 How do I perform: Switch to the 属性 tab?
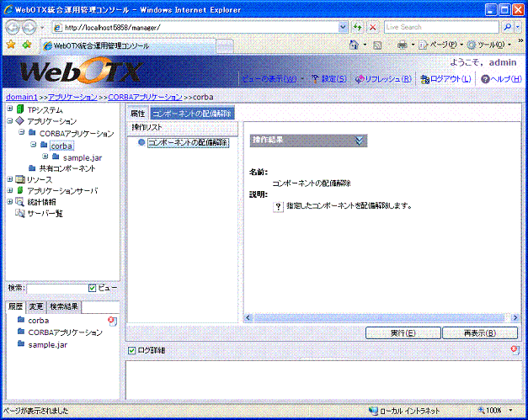pyautogui.click(x=137, y=113)
